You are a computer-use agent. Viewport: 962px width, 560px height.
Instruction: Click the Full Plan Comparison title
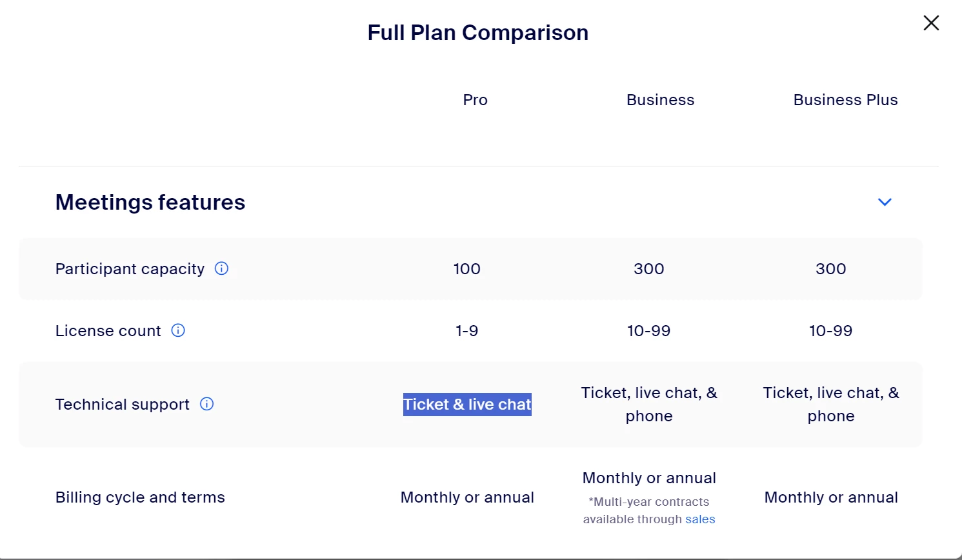(478, 32)
